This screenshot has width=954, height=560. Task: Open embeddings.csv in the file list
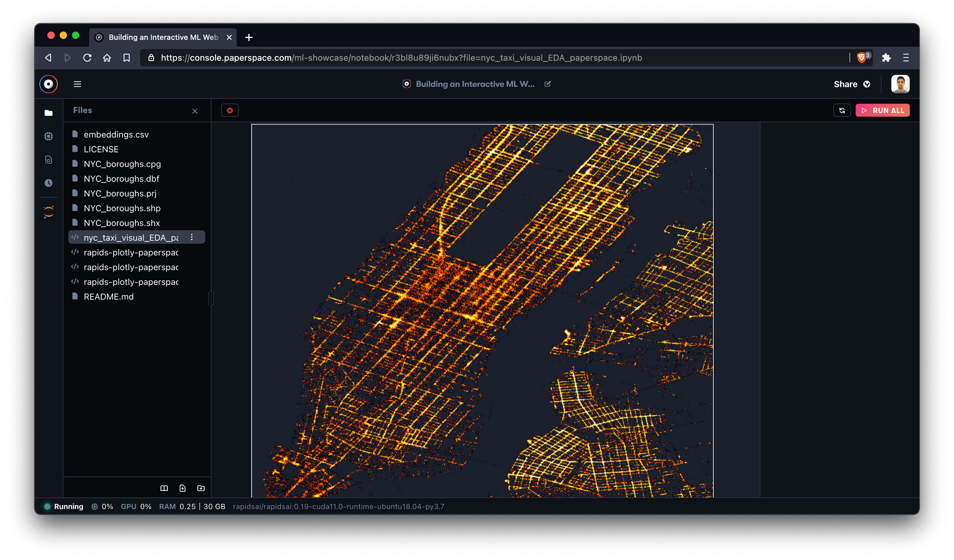coord(116,135)
